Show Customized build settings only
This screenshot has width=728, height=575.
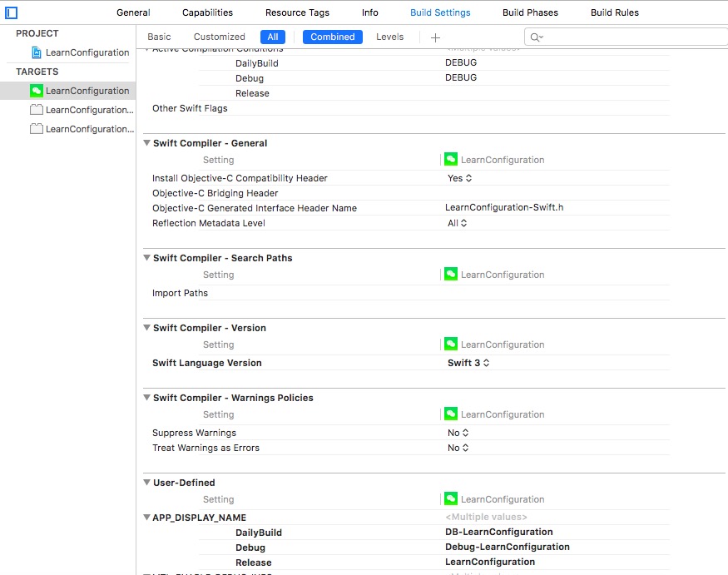pyautogui.click(x=219, y=37)
